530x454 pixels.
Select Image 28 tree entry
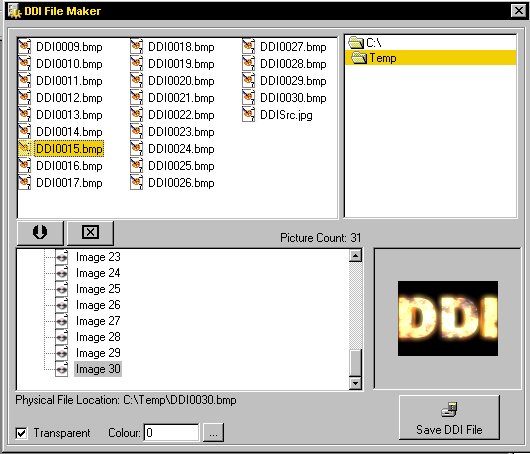point(98,337)
